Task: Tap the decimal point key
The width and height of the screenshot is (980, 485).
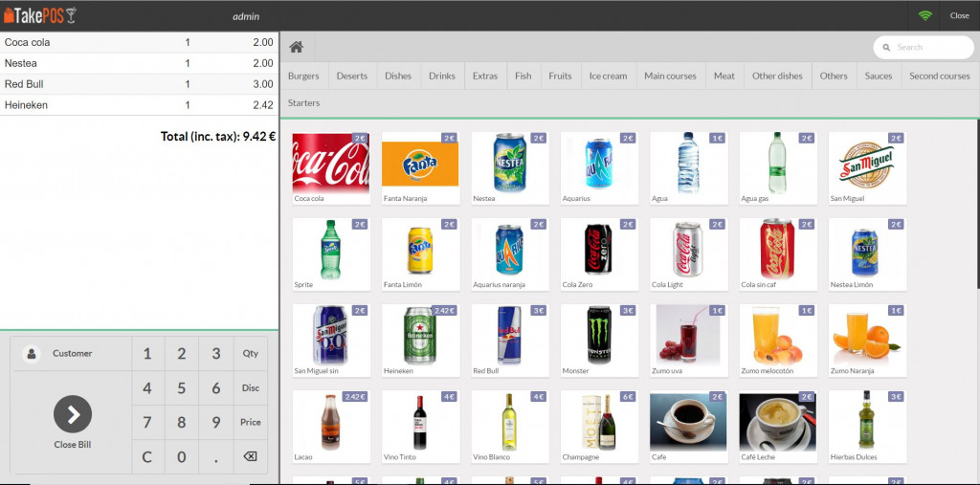Action: click(215, 457)
